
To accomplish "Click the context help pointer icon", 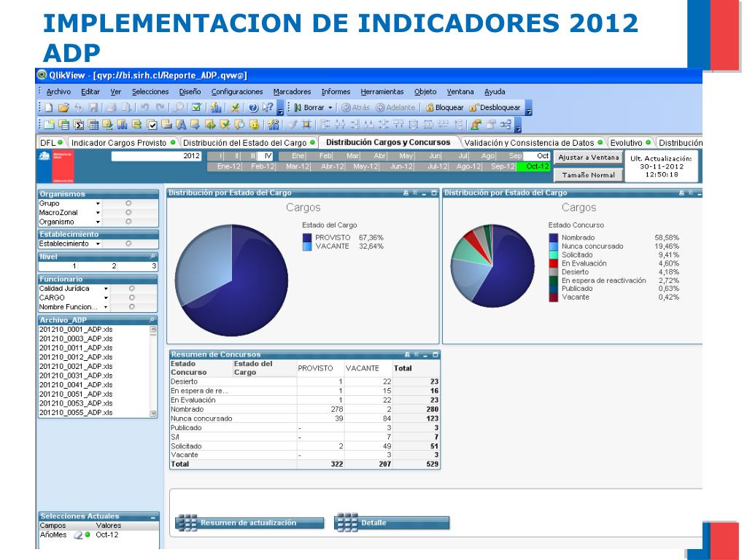I will [268, 107].
